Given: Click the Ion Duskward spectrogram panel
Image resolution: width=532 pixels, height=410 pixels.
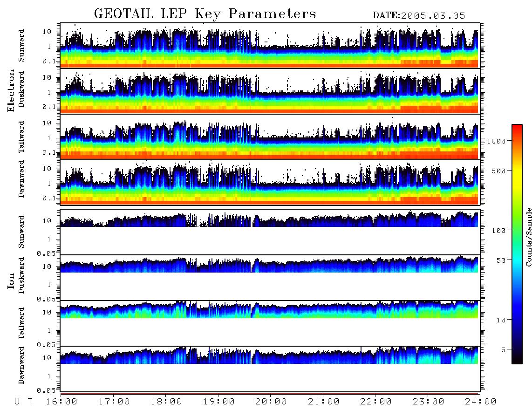Looking at the screenshot, I should point(270,278).
